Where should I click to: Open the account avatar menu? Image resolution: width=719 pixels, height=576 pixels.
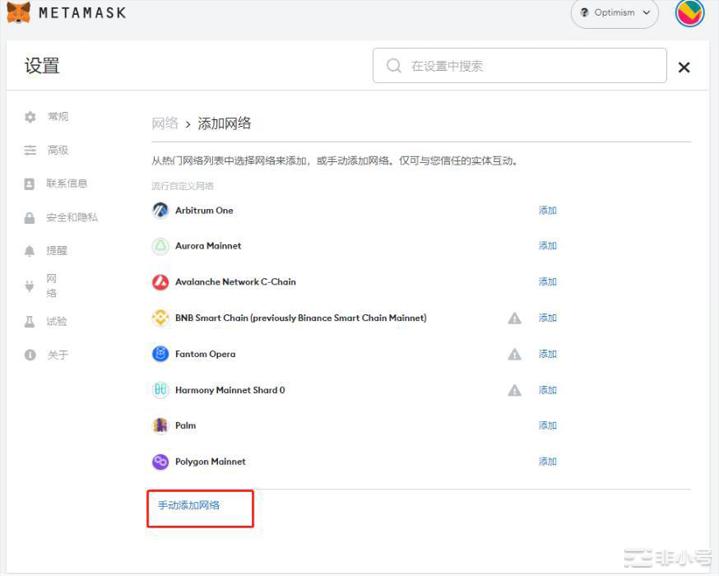(x=690, y=13)
